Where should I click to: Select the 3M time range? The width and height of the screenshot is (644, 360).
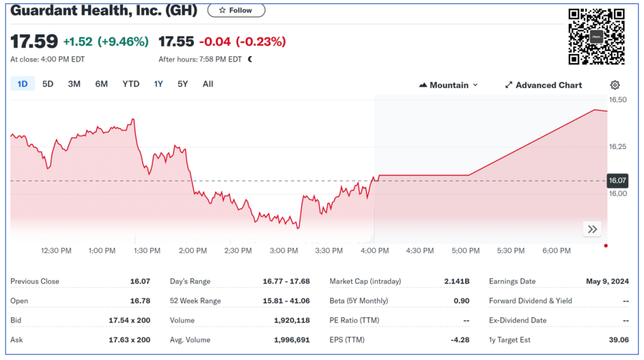pos(74,84)
